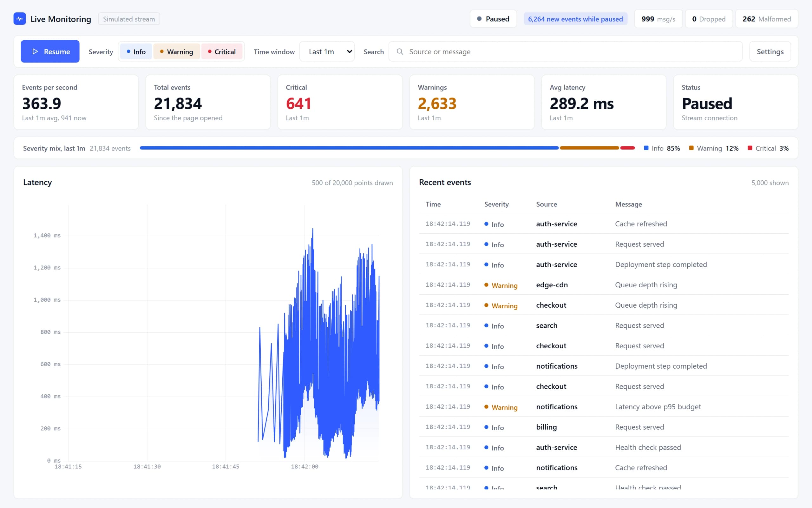Click the 262 Malformed counter
Viewport: 812px width, 508px height.
click(766, 19)
